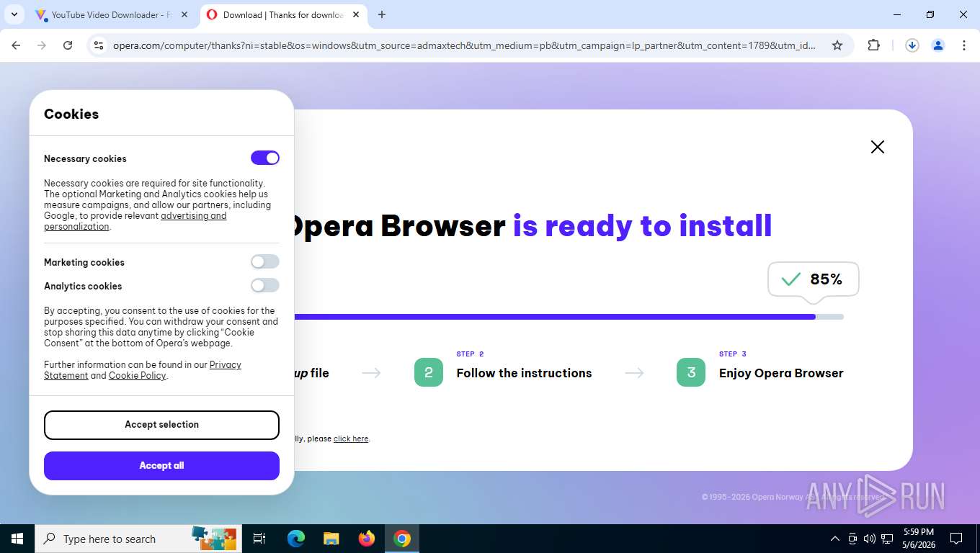Bookmark this page with the star
This screenshot has height=553, width=980.
click(x=837, y=45)
